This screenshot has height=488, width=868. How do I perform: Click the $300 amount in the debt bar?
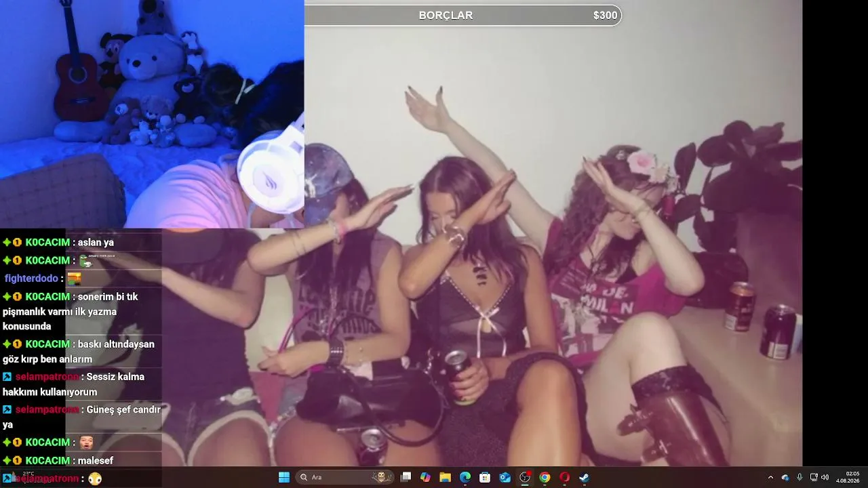tap(605, 16)
